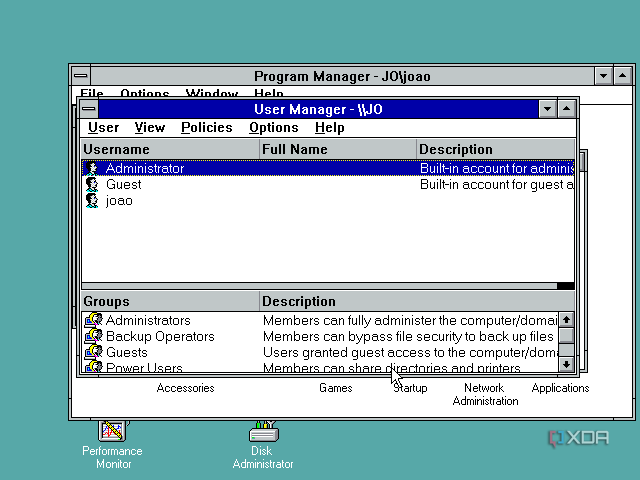Minimize the User Manager window
The height and width of the screenshot is (480, 640).
(x=547, y=109)
